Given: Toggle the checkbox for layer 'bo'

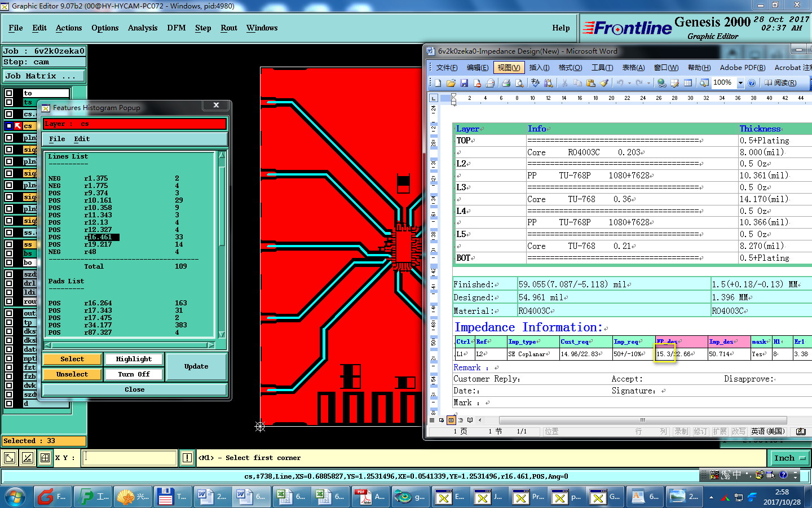Looking at the screenshot, I should coord(9,262).
